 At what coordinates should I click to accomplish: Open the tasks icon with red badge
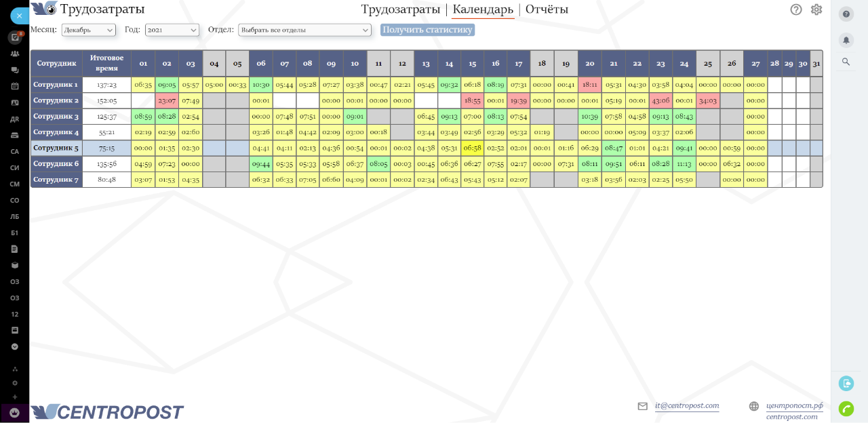[15, 37]
